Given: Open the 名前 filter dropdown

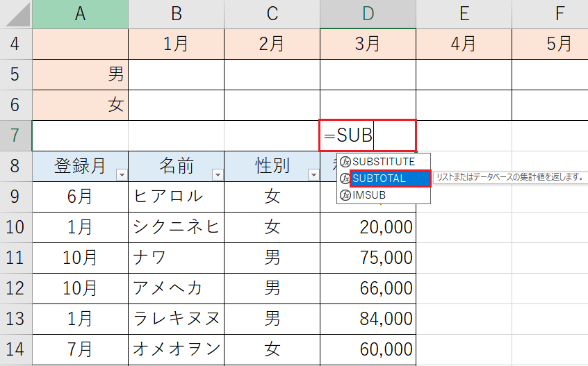Looking at the screenshot, I should tap(218, 175).
